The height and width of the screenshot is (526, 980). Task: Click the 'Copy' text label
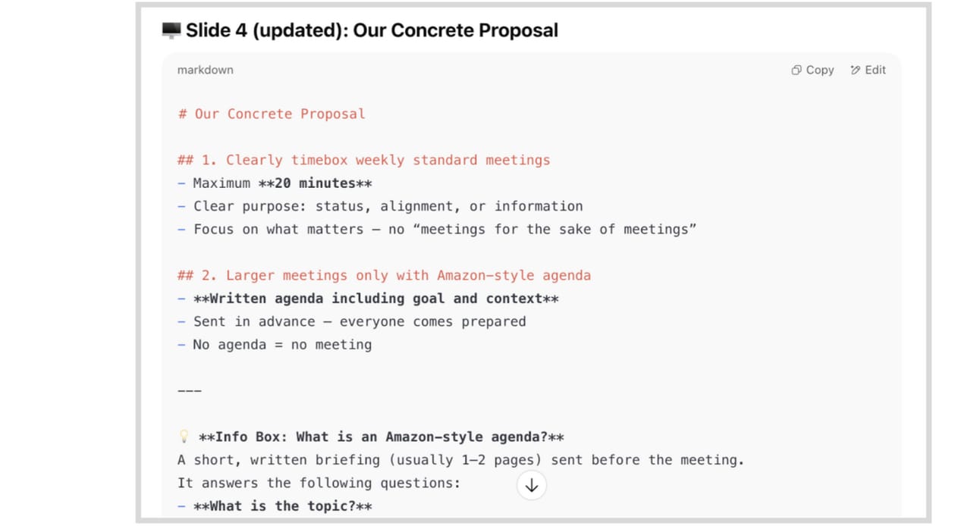[x=820, y=70]
